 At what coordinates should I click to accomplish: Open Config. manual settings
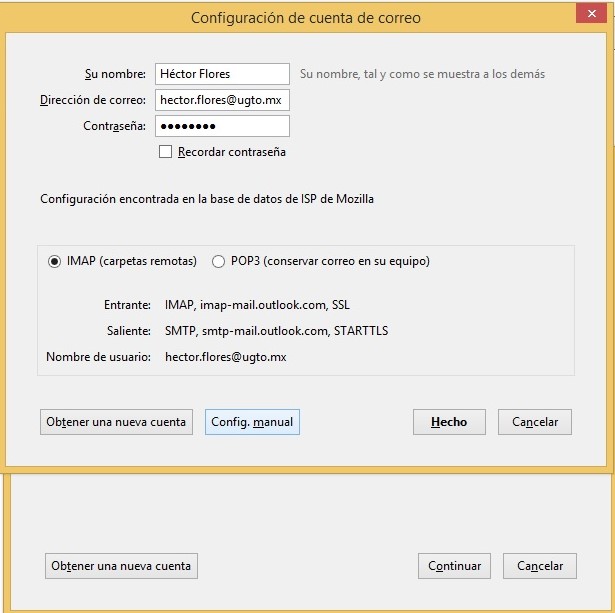coord(252,422)
